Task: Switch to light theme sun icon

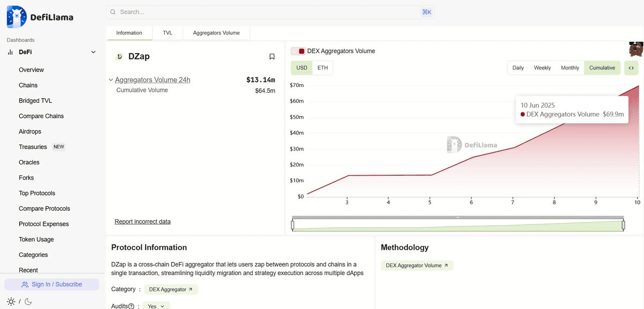Action: 11,301
